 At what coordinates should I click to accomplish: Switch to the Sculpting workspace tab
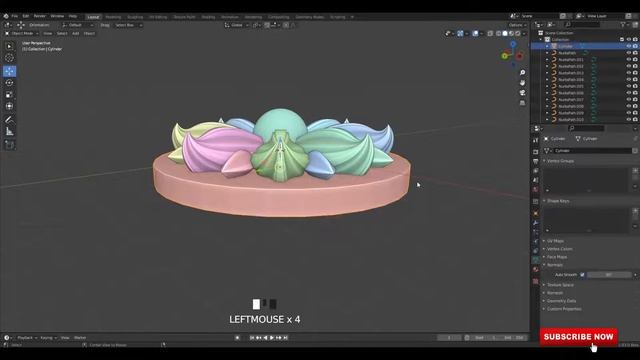pyautogui.click(x=135, y=17)
